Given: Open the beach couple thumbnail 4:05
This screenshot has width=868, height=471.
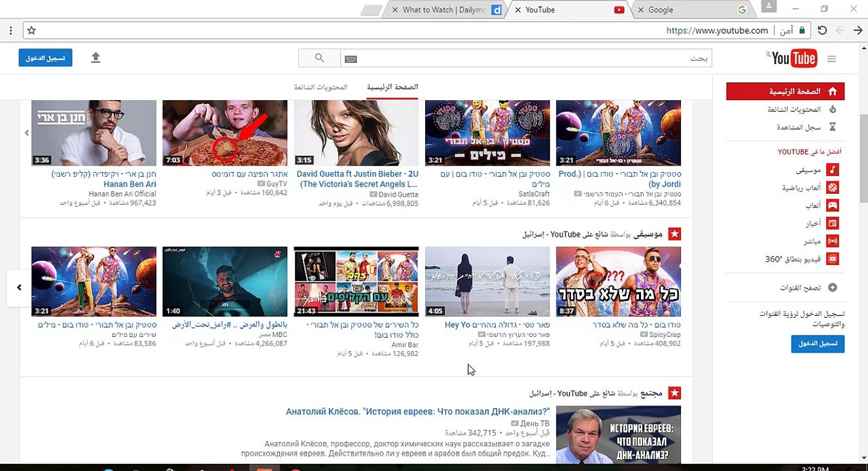Looking at the screenshot, I should pyautogui.click(x=487, y=282).
